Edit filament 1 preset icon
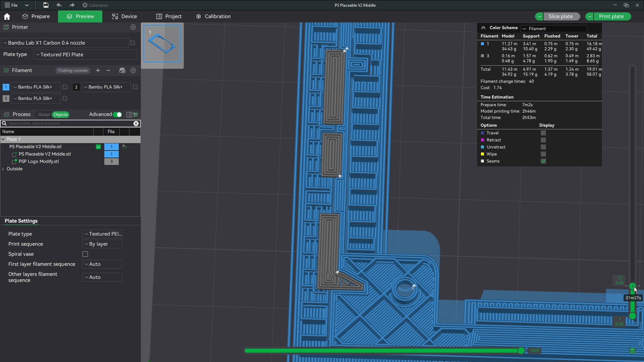Screen dimensions: 644x362 pyautogui.click(x=65, y=87)
